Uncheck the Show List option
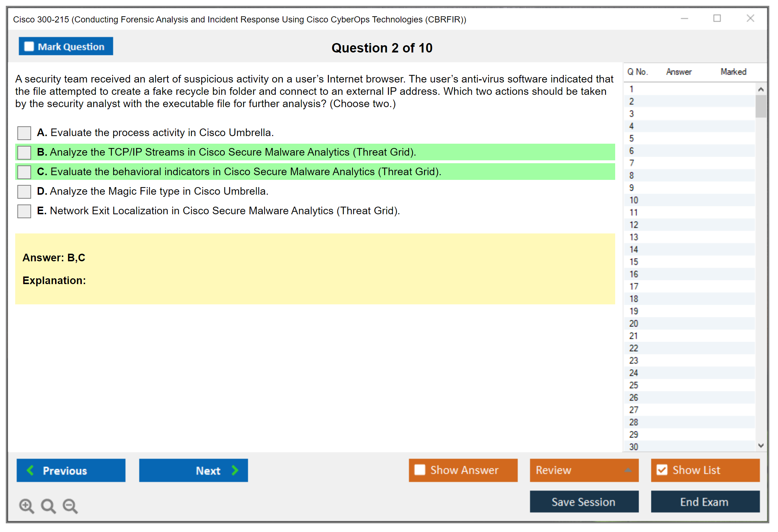The image size is (778, 532). tap(662, 470)
